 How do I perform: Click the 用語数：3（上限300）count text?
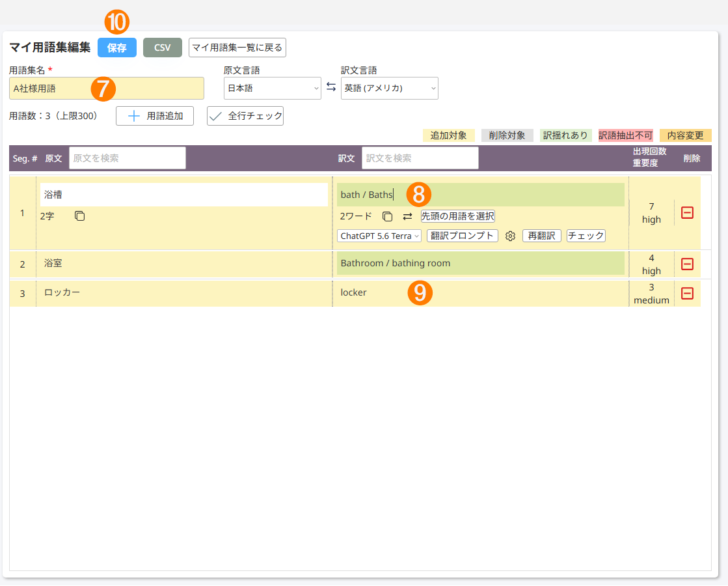53,116
